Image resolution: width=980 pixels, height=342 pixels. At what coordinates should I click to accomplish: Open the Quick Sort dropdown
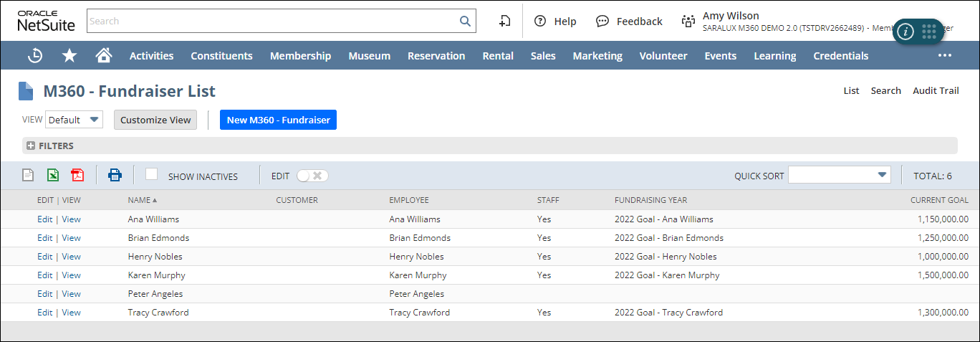click(839, 175)
